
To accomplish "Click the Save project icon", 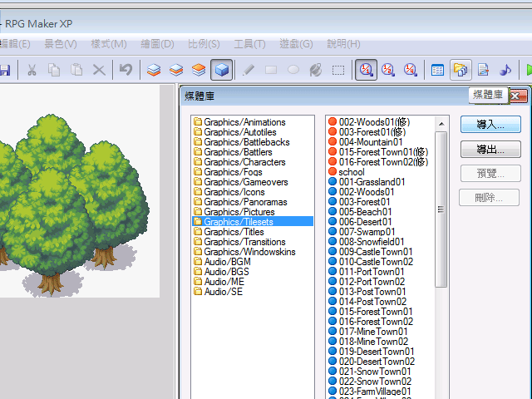I will point(5,70).
